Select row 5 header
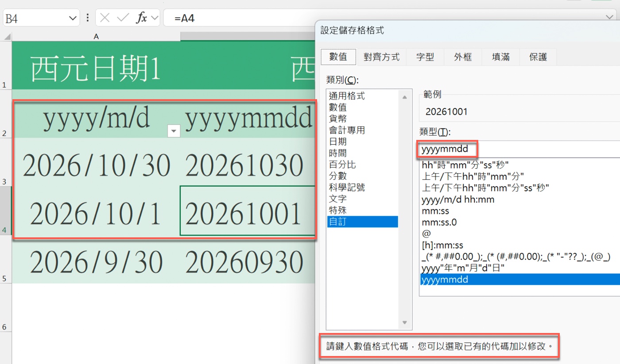The height and width of the screenshot is (364, 620). click(6, 259)
